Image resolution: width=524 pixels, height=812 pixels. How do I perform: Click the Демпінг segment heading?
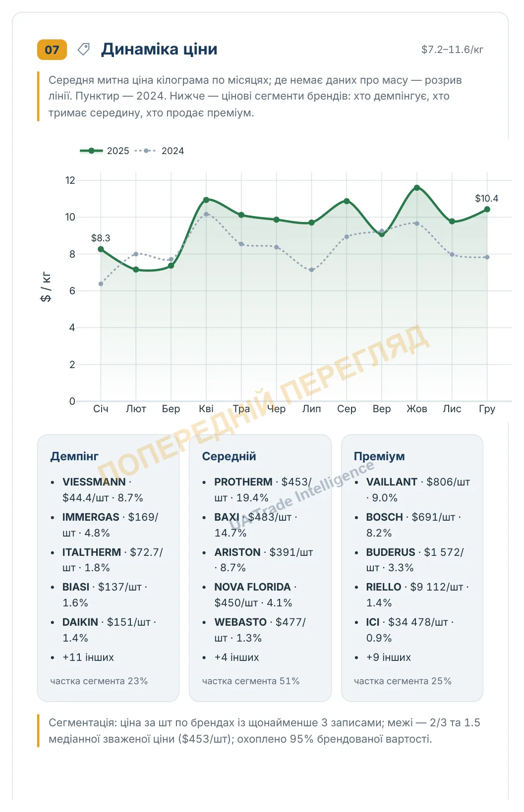pos(74,456)
